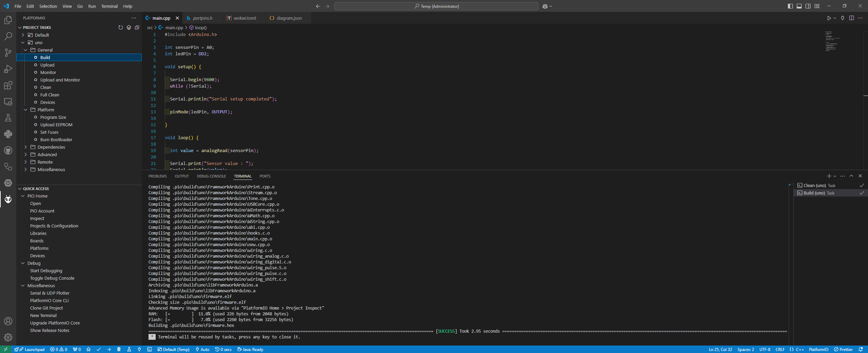
Task: Toggle the primary side bar layout button
Action: [790, 6]
